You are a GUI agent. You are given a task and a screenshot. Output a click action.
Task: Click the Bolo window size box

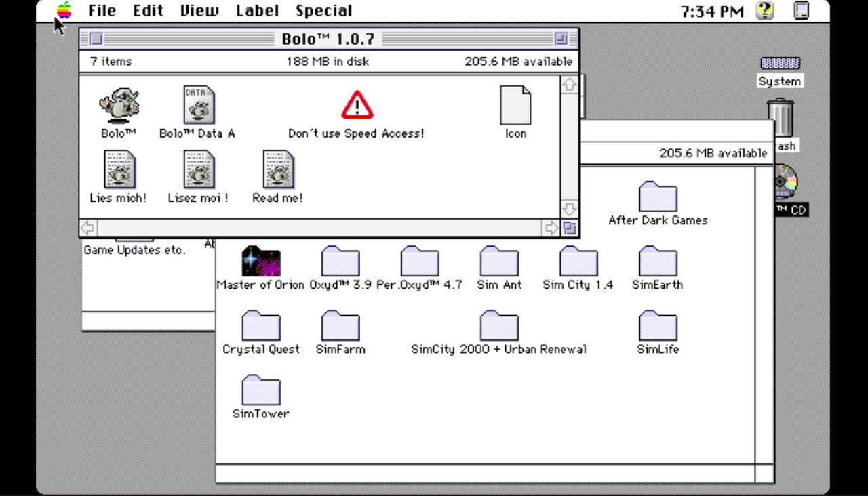pos(570,228)
